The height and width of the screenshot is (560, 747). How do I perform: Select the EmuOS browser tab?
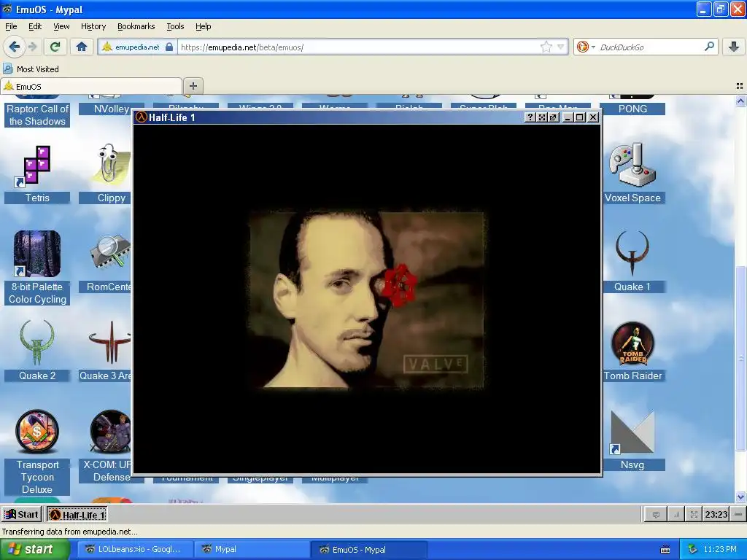(91, 86)
